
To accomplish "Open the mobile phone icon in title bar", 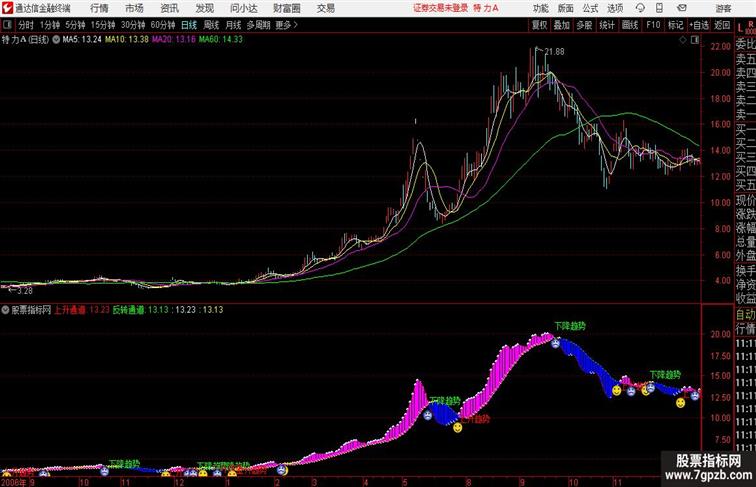I will click(659, 8).
